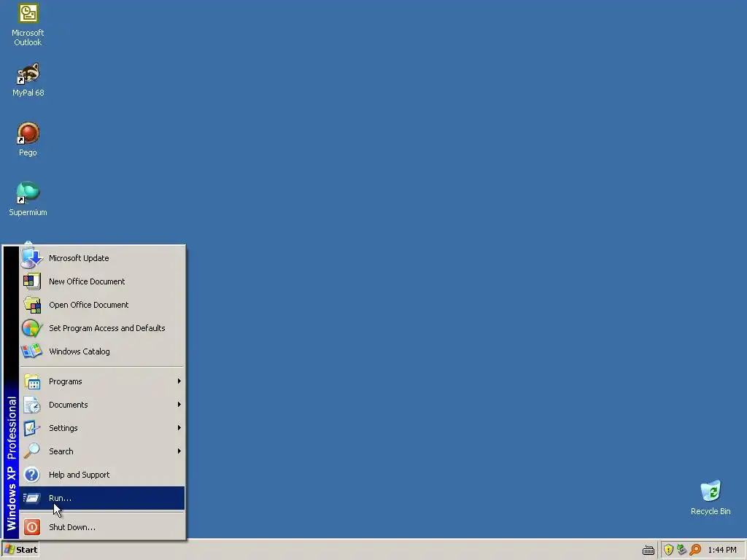Click the Windows Catalog icon
747x560 pixels.
point(32,351)
